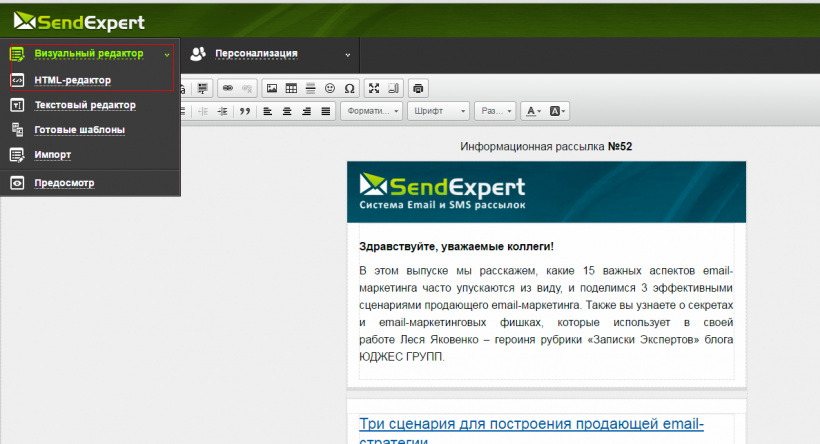Center align the text

287,111
